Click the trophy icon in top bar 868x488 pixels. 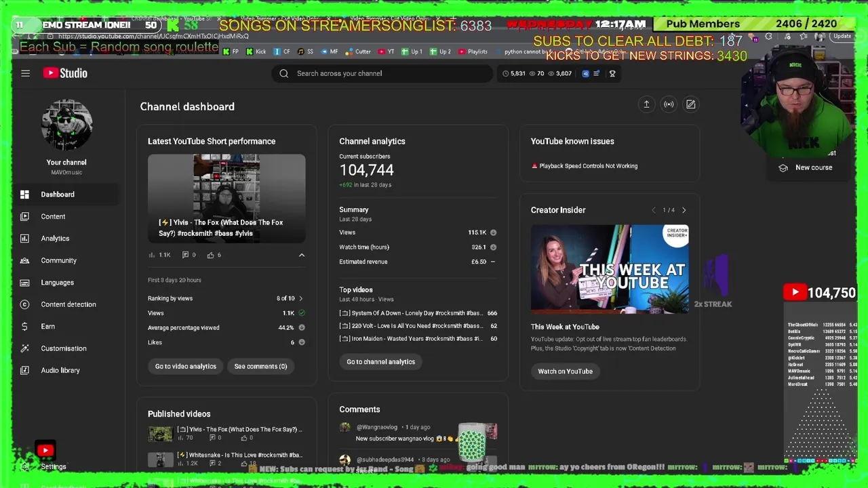tap(612, 73)
